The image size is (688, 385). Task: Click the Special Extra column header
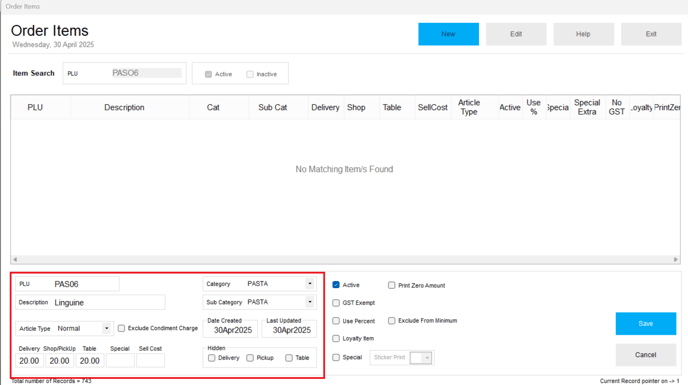tap(587, 108)
